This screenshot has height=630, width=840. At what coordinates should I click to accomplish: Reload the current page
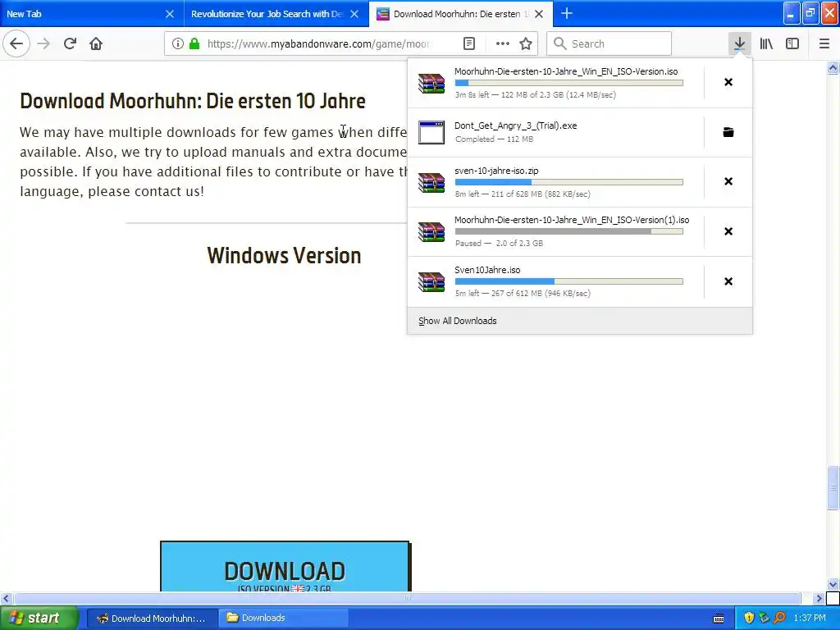tap(70, 43)
